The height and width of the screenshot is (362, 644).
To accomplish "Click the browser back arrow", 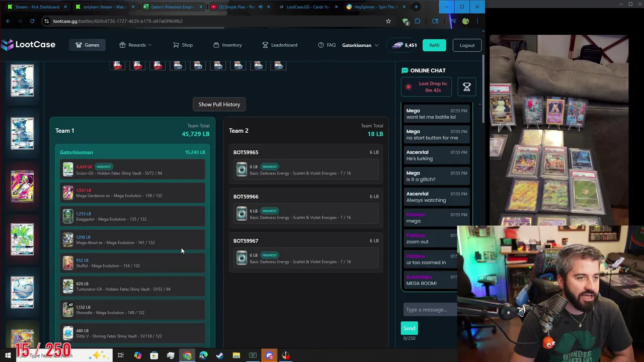I will (8, 21).
